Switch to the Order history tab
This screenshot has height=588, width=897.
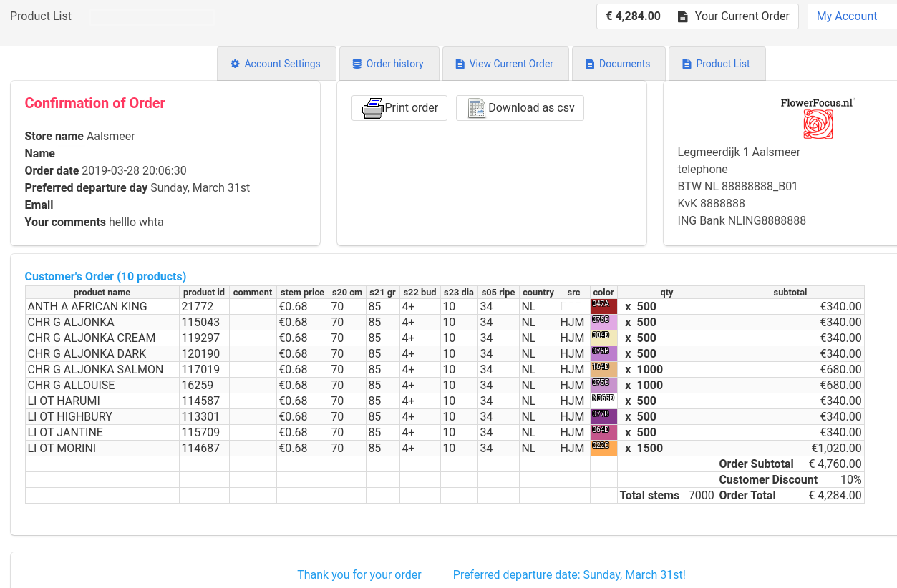(388, 64)
